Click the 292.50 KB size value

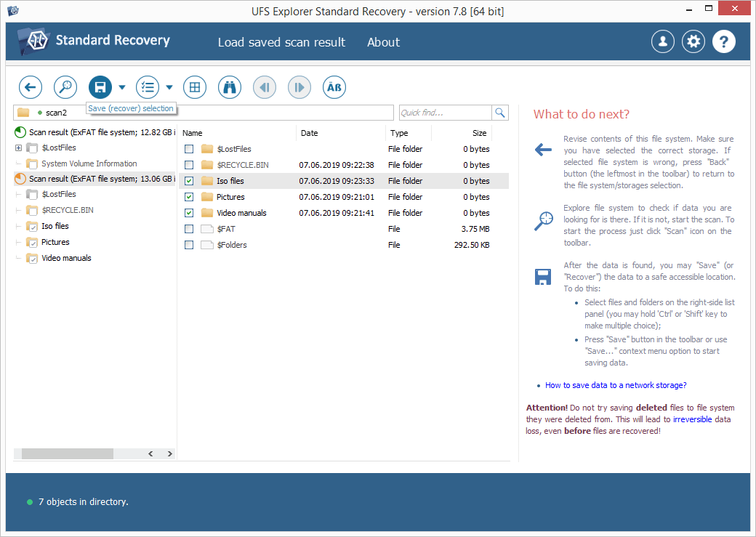[472, 245]
